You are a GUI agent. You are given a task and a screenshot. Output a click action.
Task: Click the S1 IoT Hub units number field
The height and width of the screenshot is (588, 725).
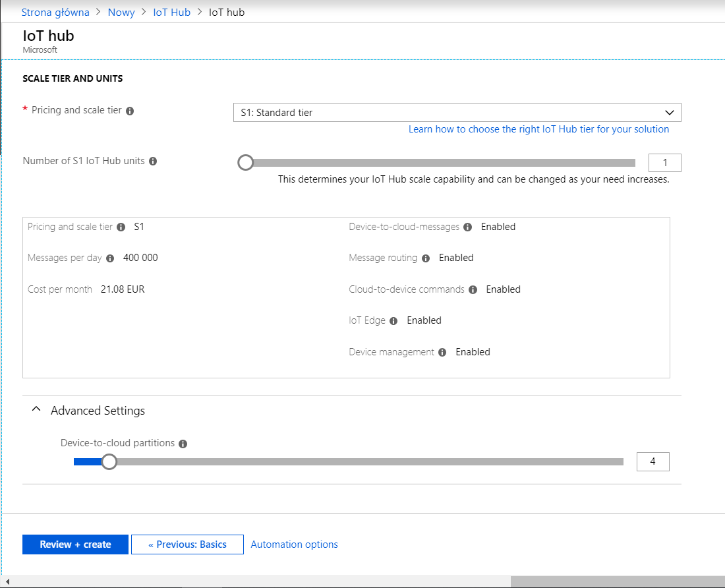point(664,163)
